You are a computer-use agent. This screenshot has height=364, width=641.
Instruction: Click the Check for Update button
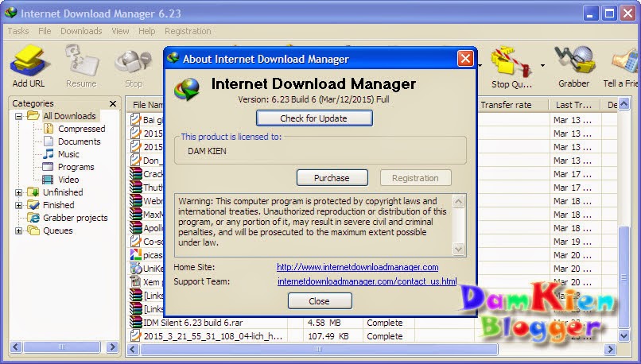314,118
